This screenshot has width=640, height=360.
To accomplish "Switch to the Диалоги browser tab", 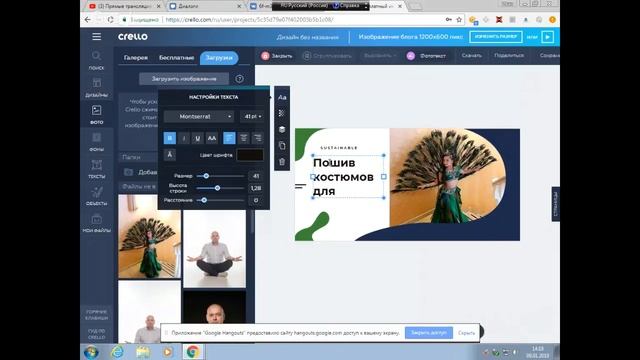I will (x=204, y=6).
